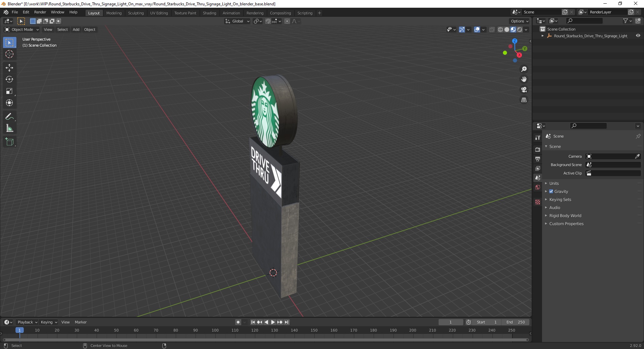The image size is (644, 349).
Task: Select the Select Box tool
Action: pos(9,43)
